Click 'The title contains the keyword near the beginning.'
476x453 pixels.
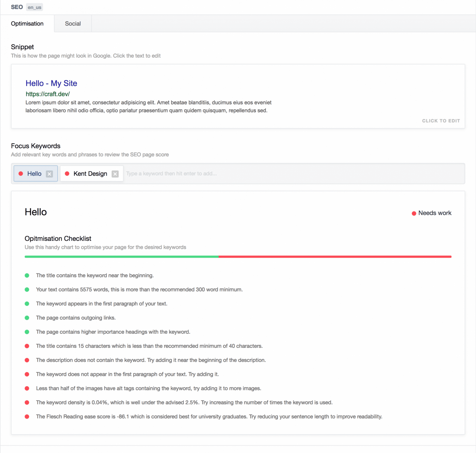pos(95,276)
